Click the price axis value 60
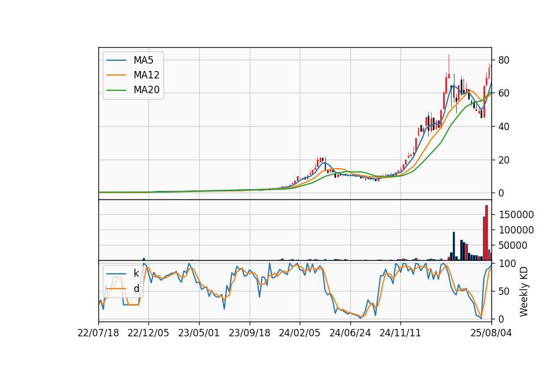 click(503, 93)
